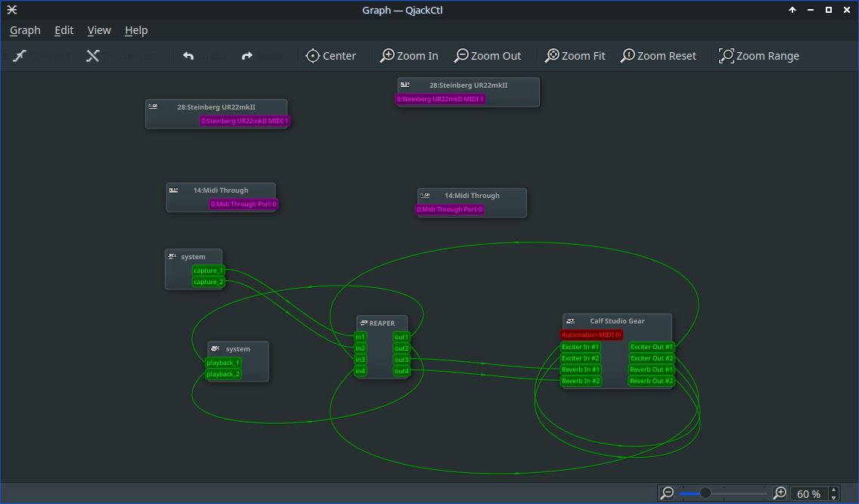
Task: Open the Edit menu
Action: coord(64,30)
